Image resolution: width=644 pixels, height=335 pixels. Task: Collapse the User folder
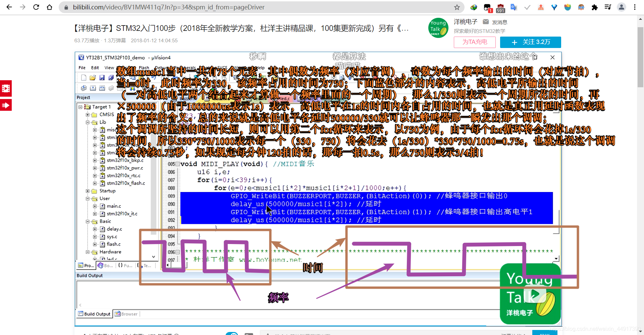pos(88,199)
